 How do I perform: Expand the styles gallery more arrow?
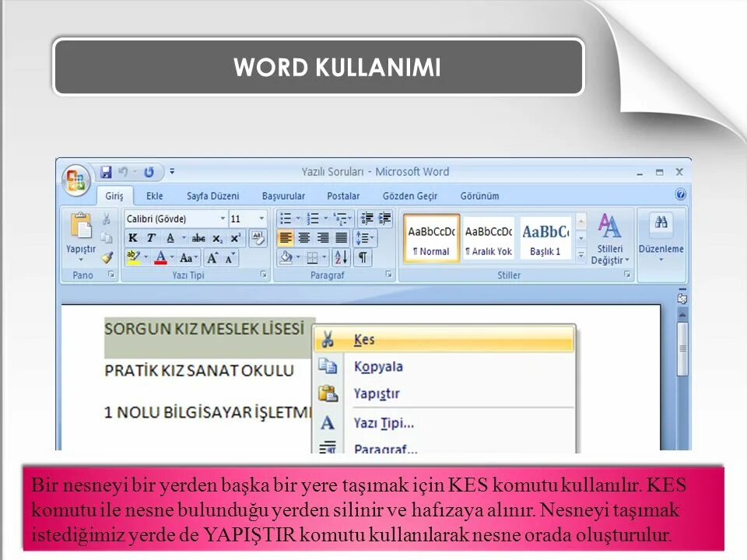(x=581, y=256)
